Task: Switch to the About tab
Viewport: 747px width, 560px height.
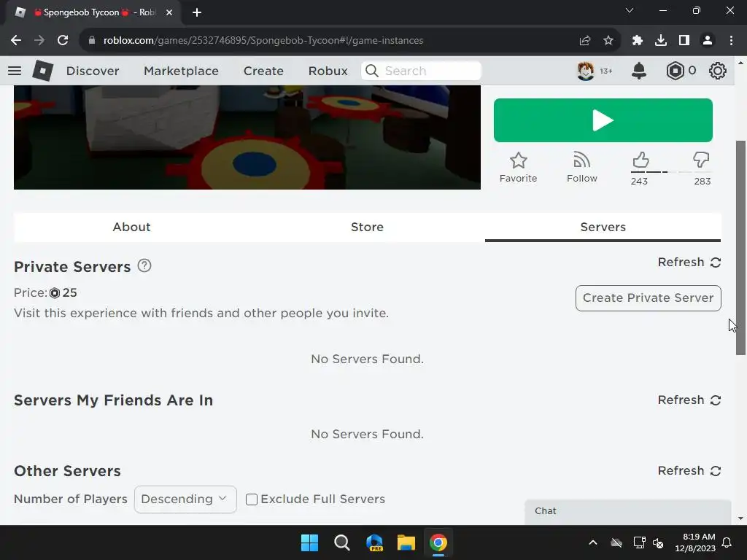Action: (x=131, y=227)
